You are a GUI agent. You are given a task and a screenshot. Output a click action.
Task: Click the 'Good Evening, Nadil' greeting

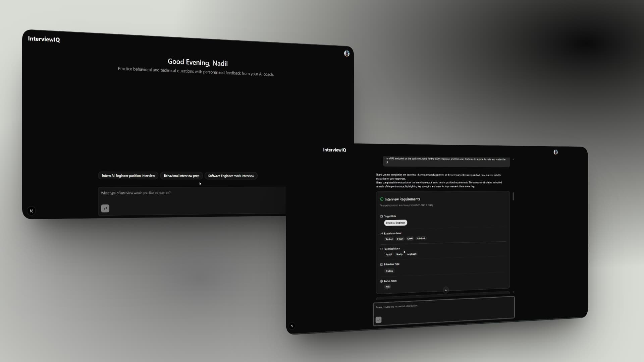pyautogui.click(x=198, y=62)
